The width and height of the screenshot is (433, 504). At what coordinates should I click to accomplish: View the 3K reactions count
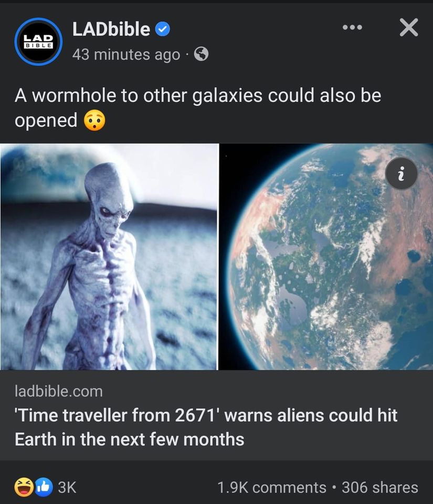point(67,487)
